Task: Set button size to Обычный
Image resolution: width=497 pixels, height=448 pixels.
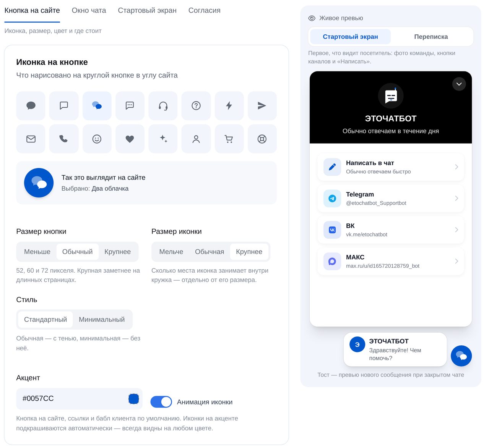Action: [x=78, y=252]
